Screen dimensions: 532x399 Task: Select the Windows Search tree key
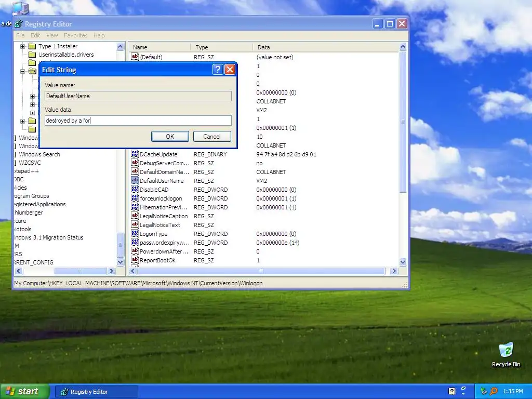click(x=39, y=154)
